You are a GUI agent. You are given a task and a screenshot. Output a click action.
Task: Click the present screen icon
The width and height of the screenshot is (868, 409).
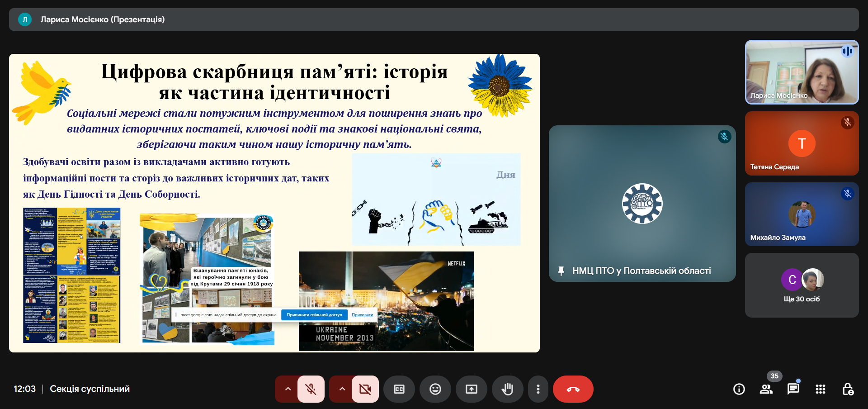click(472, 389)
